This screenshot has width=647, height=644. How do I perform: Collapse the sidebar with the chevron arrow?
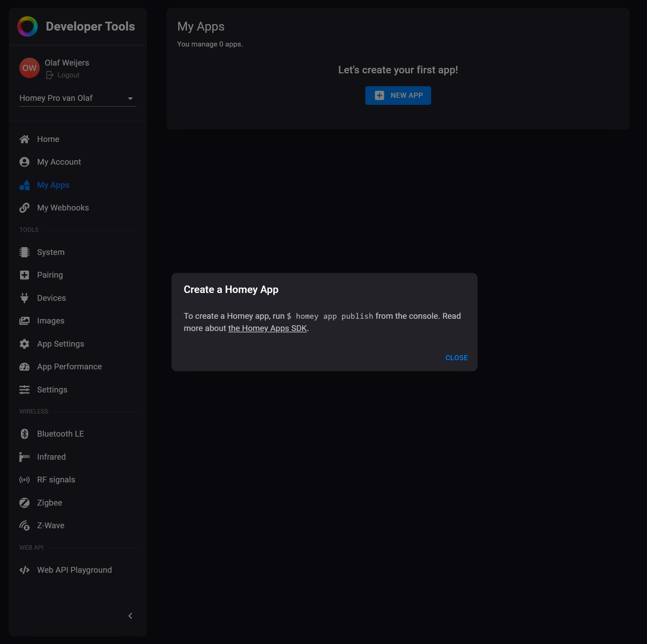(130, 616)
